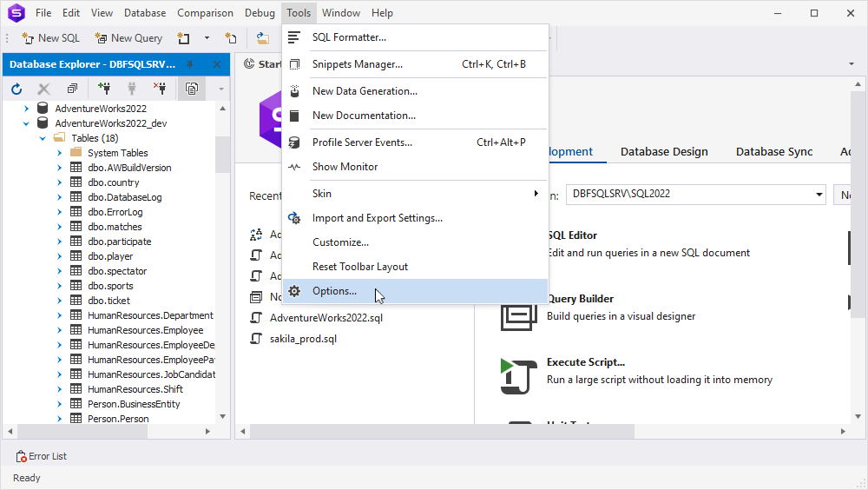Expand dbo.country table node
This screenshot has height=490, width=868.
click(x=59, y=182)
